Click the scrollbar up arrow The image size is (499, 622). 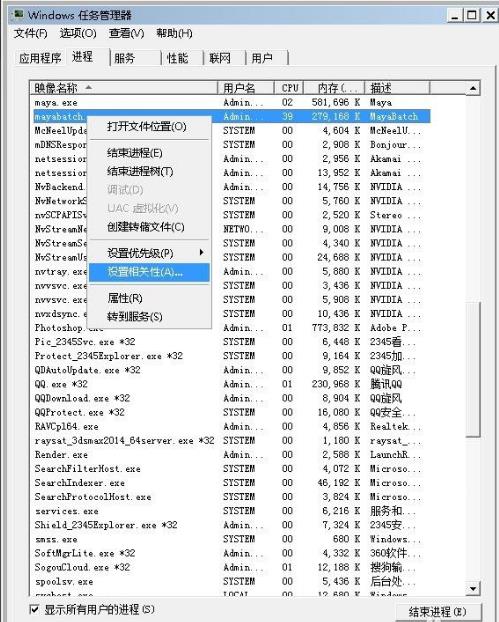tap(472, 88)
